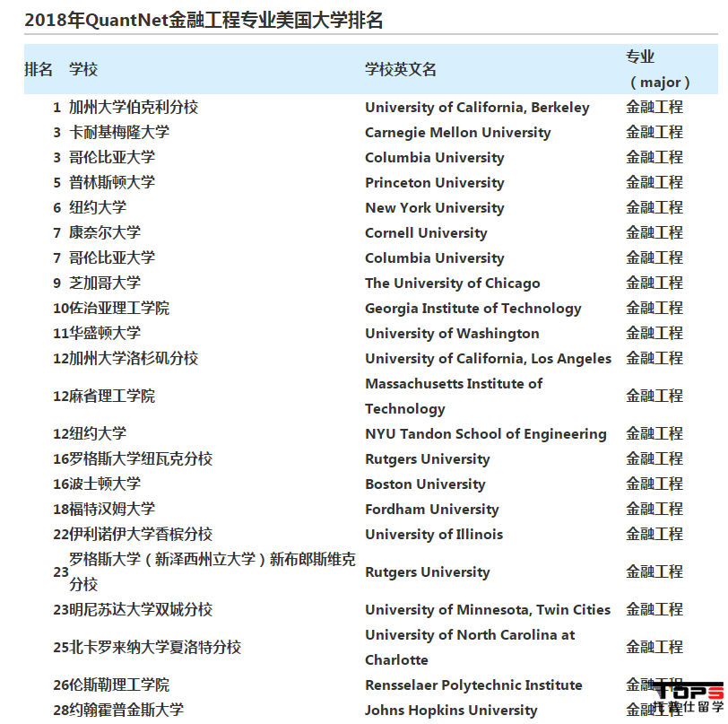
Task: Select the cell "罗格斯大学纽瓦克分校"
Action: coord(141,458)
